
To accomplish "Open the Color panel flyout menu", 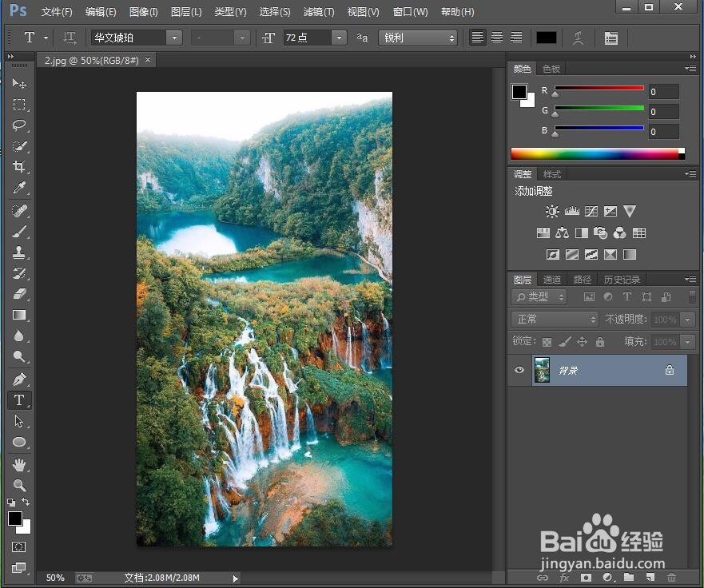I will coord(690,69).
